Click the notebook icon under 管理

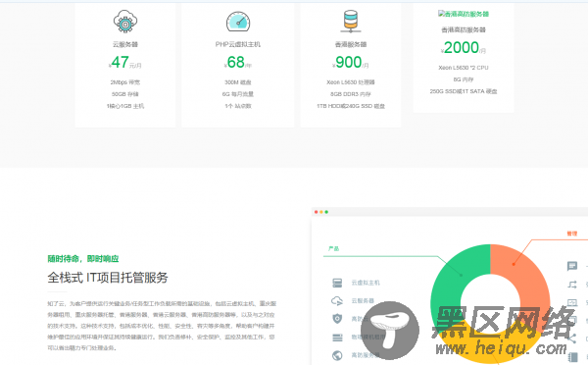572,356
